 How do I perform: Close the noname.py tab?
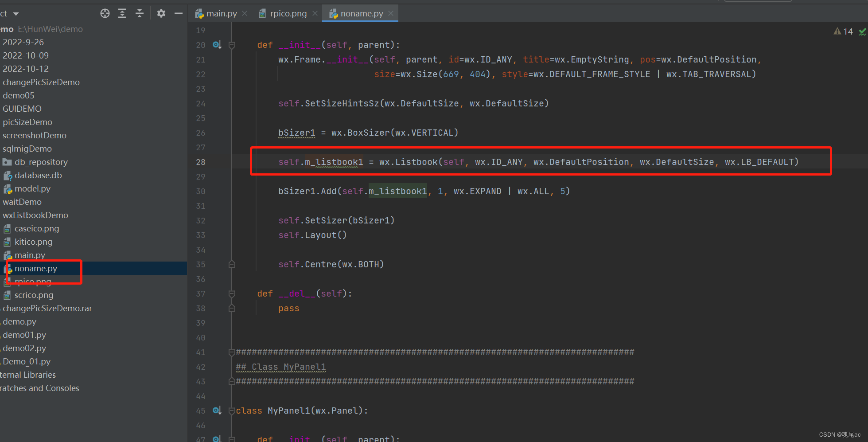pyautogui.click(x=391, y=13)
